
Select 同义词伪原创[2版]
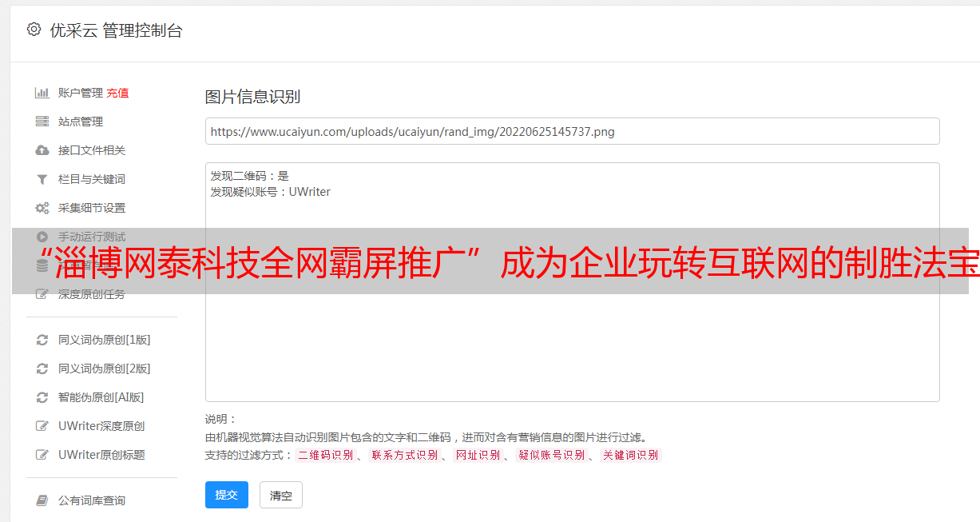105,369
